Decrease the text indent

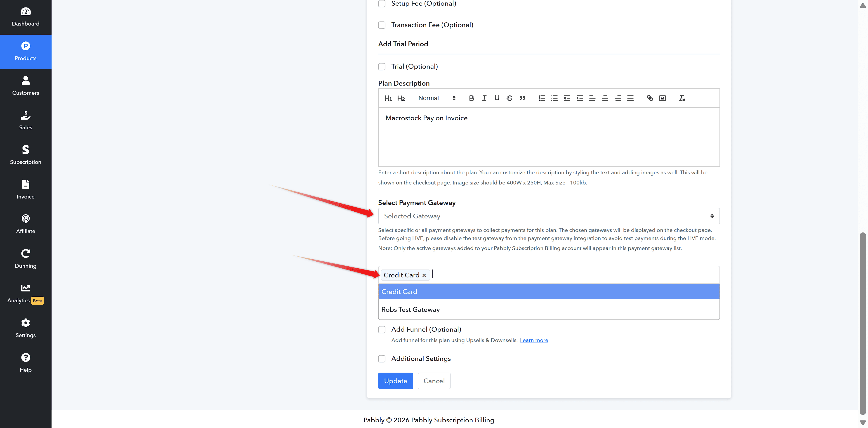[x=567, y=98]
